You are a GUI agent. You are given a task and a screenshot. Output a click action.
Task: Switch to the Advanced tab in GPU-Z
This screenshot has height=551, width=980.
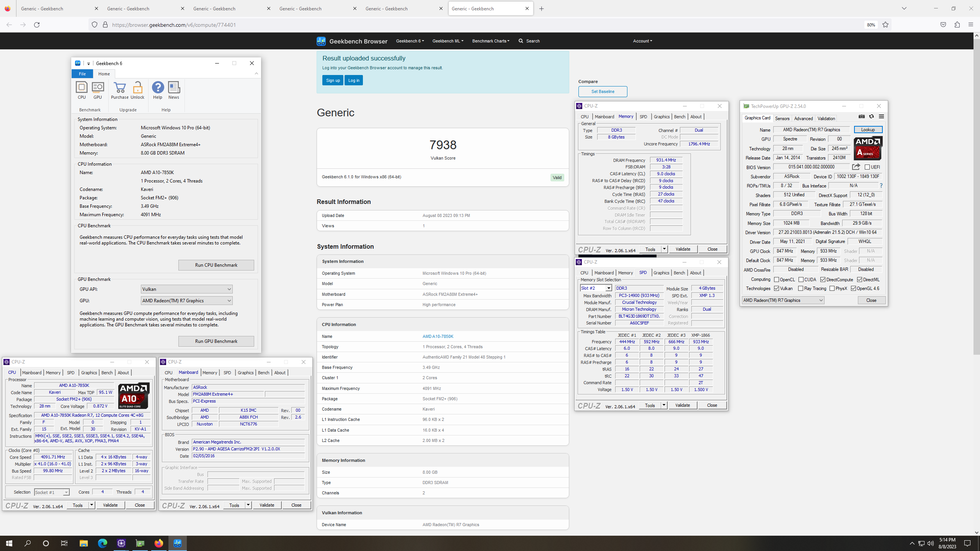[x=803, y=119]
